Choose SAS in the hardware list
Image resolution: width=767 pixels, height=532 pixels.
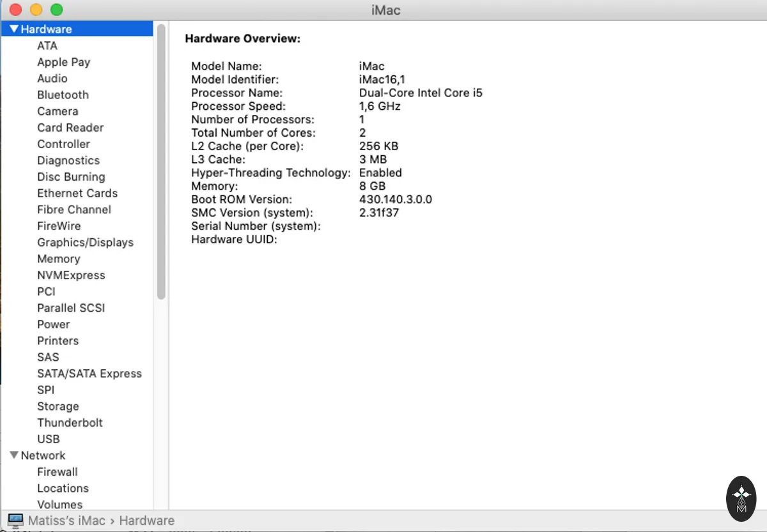48,357
